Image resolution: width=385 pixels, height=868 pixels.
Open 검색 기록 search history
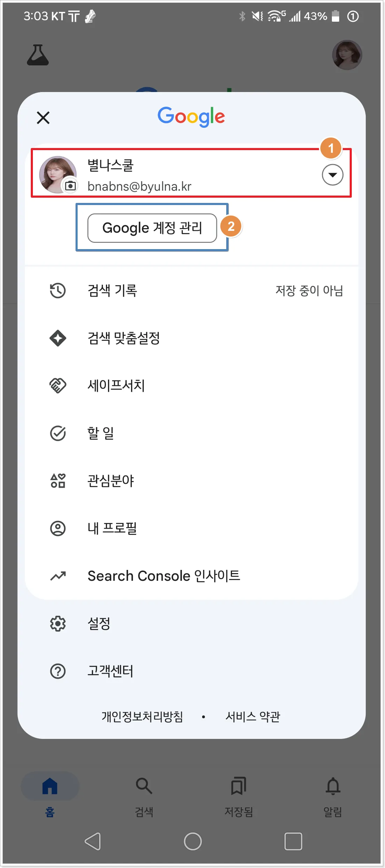click(x=112, y=291)
